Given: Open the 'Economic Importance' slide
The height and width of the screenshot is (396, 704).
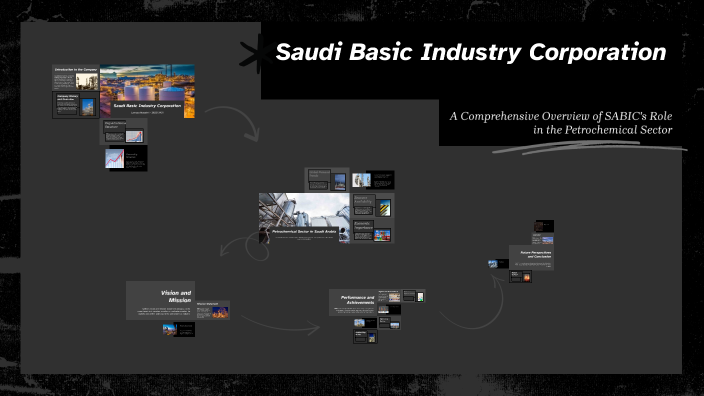Looking at the screenshot, I should tap(373, 231).
